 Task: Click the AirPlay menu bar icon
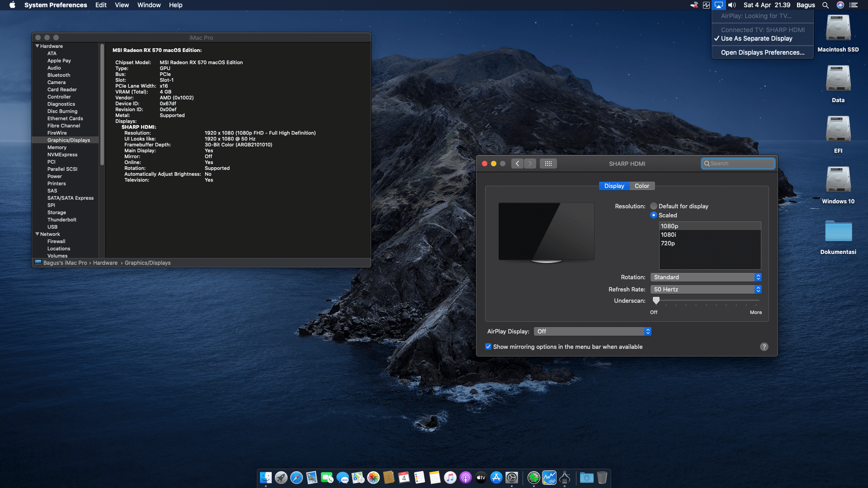718,5
